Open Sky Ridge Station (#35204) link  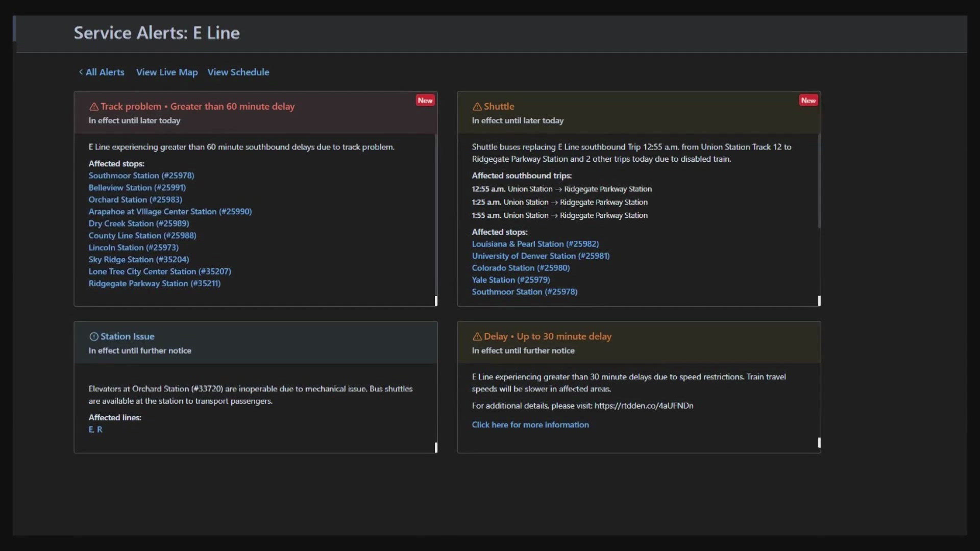[x=139, y=260]
